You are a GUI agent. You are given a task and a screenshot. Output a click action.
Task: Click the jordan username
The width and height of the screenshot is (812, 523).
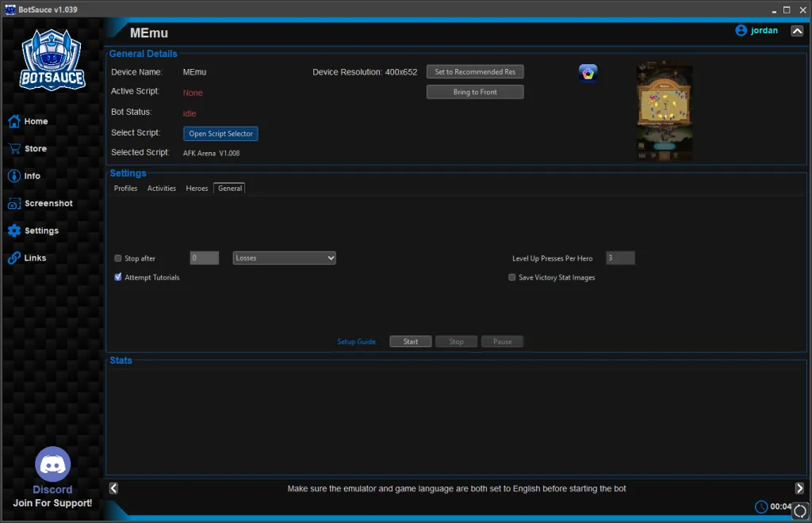[x=764, y=31]
